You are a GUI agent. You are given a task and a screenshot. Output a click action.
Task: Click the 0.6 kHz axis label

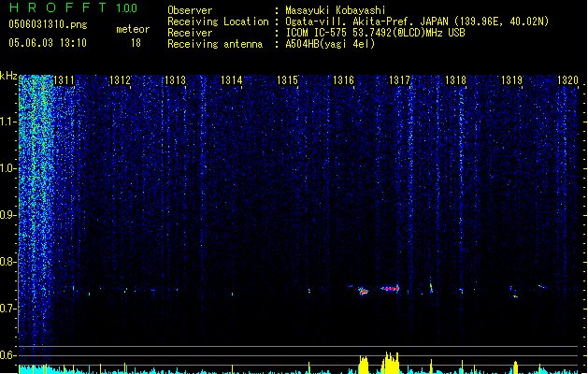(x=7, y=355)
